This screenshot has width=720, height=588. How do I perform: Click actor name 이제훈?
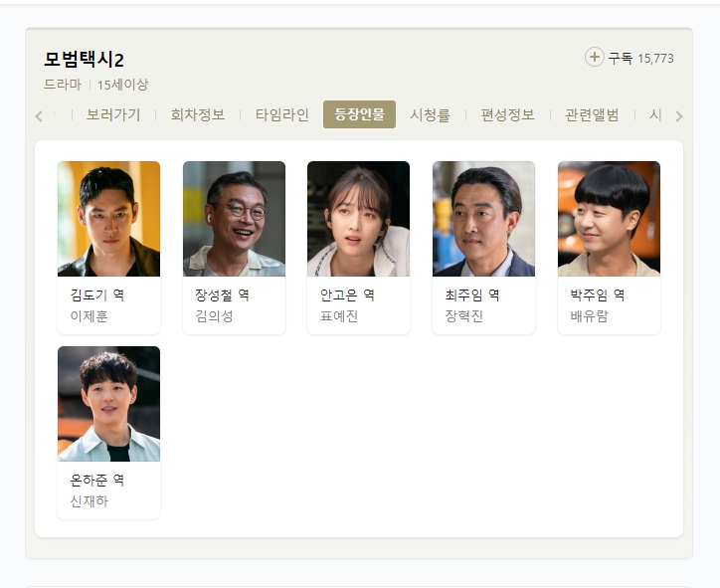[x=90, y=316]
